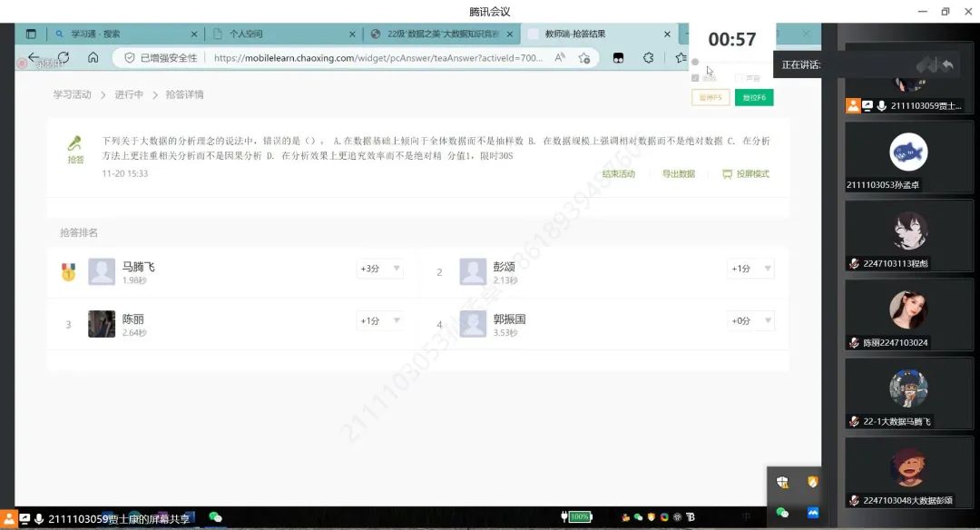Toggle the 声音 checkbox in recorder
This screenshot has width=980, height=530.
[x=740, y=78]
